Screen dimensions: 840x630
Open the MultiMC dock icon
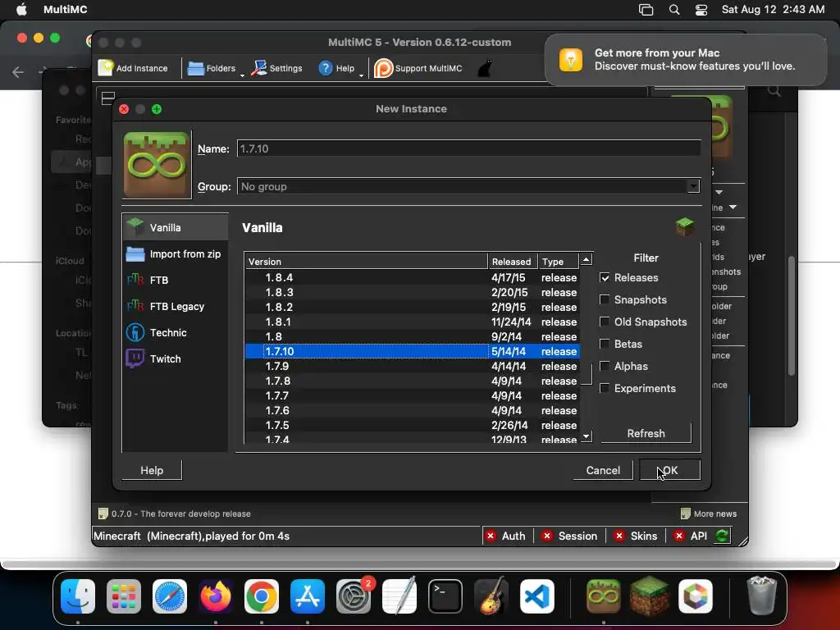click(603, 596)
